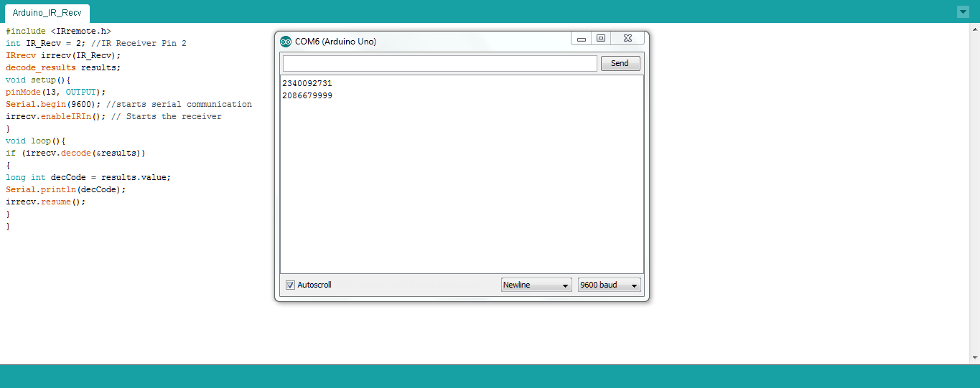Click the serial monitor text input field
The width and height of the screenshot is (980, 388).
[x=439, y=63]
